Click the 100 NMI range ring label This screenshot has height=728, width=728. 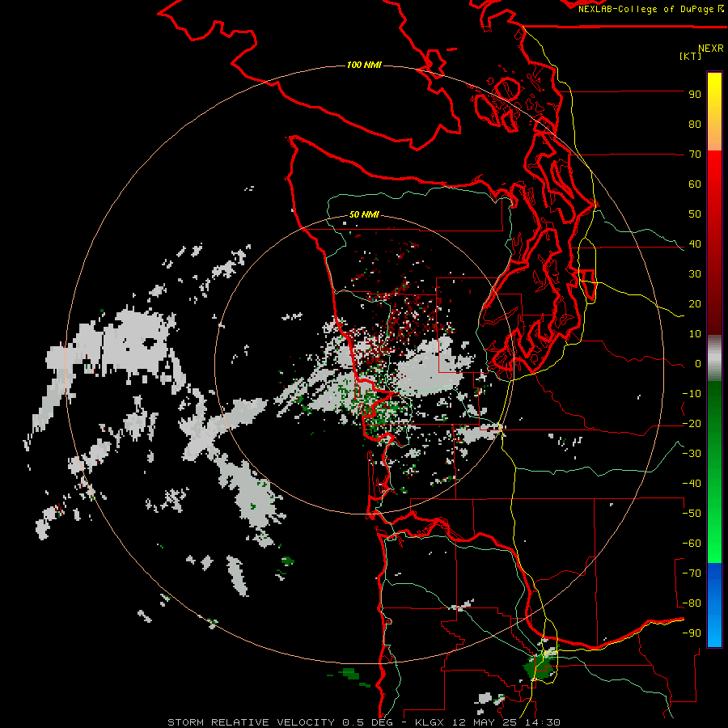364,65
